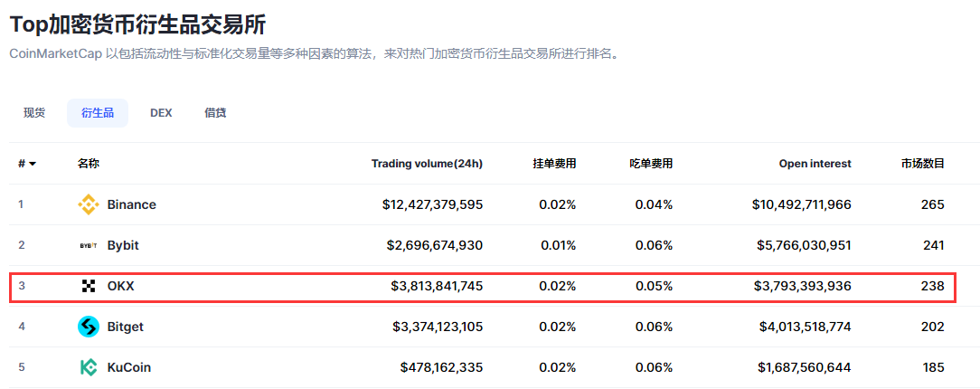Click Binance volume $12,427,379,595

coord(432,204)
